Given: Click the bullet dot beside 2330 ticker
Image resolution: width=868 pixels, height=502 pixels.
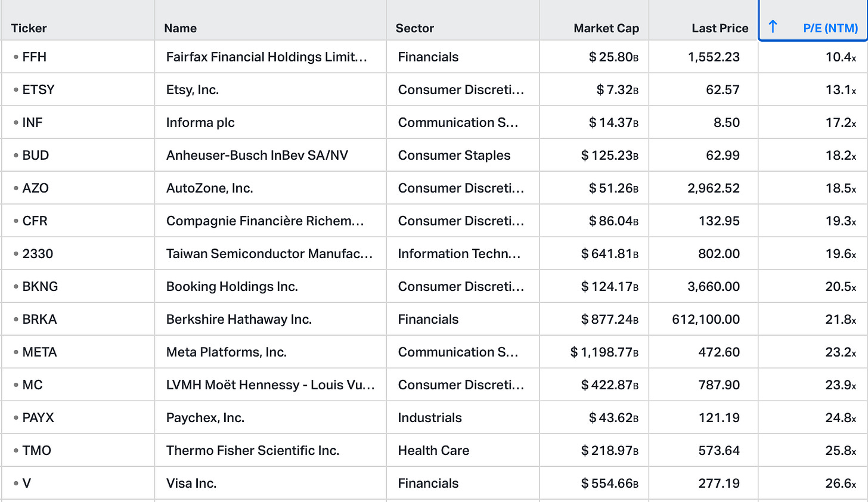Looking at the screenshot, I should [16, 254].
